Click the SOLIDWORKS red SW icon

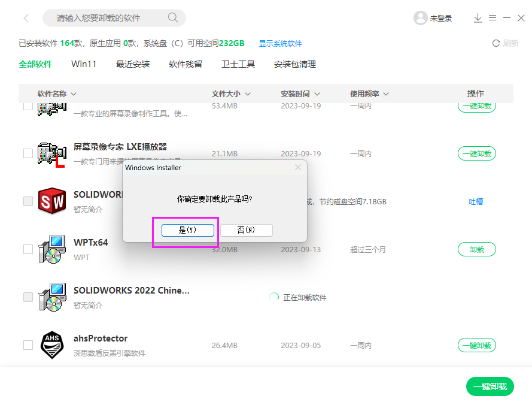click(52, 201)
